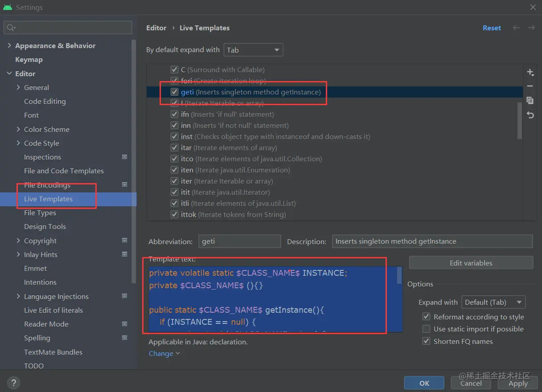
Task: Click project-level icon next to Language Injections
Action: click(125, 296)
